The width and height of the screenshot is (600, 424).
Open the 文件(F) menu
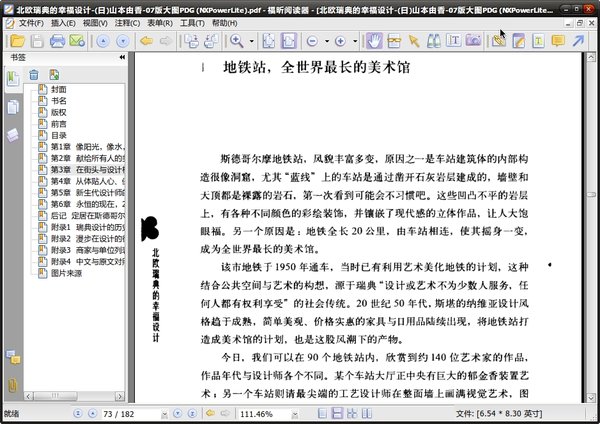(30, 22)
